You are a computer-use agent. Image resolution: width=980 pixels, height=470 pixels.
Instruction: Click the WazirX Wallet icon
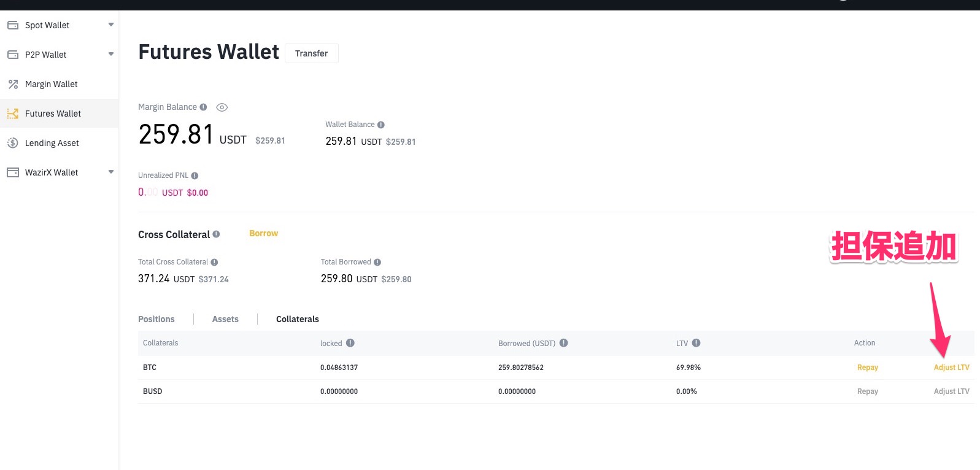click(x=13, y=172)
